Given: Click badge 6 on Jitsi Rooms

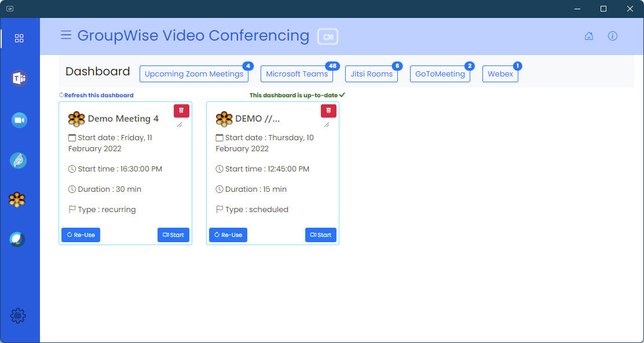Looking at the screenshot, I should pyautogui.click(x=397, y=65).
